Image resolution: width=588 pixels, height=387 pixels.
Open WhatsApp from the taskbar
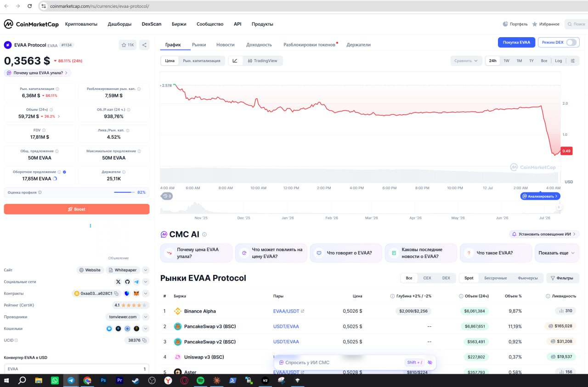tap(55, 381)
